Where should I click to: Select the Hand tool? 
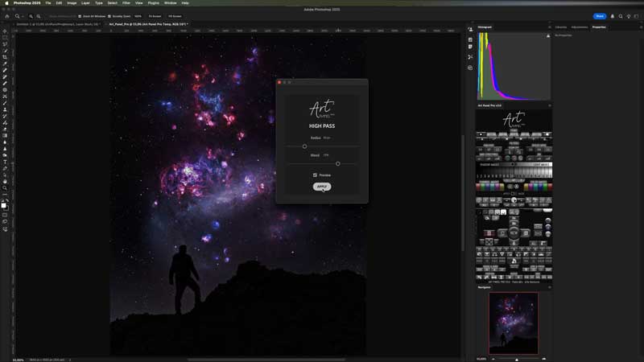click(x=5, y=181)
